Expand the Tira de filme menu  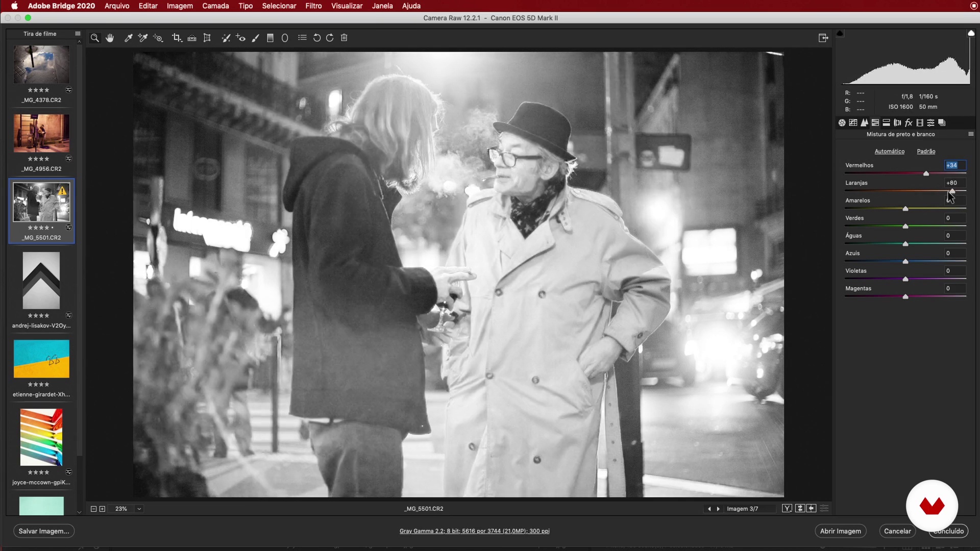pyautogui.click(x=78, y=34)
